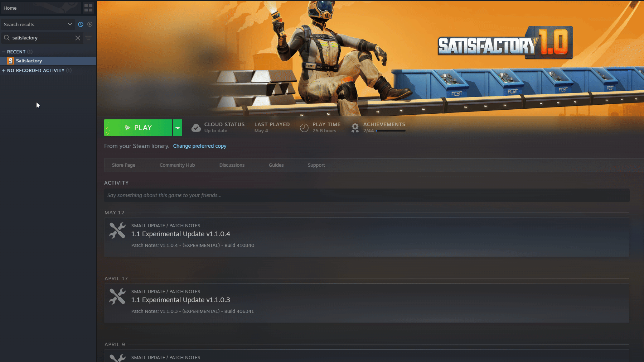Focus the 'Say something about this game' field
The width and height of the screenshot is (644, 362).
(x=367, y=195)
